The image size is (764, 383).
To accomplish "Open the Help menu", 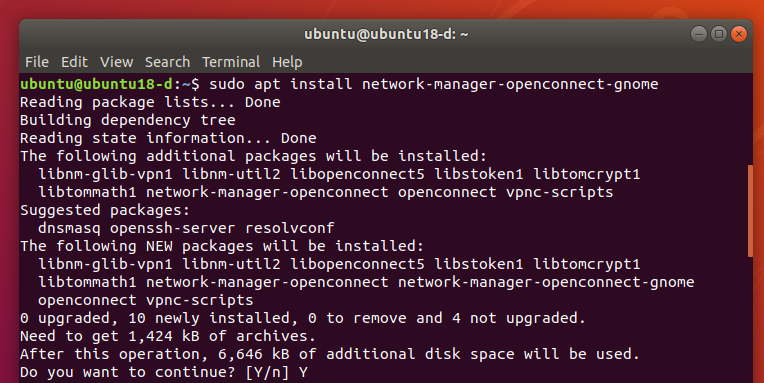I will (x=287, y=62).
